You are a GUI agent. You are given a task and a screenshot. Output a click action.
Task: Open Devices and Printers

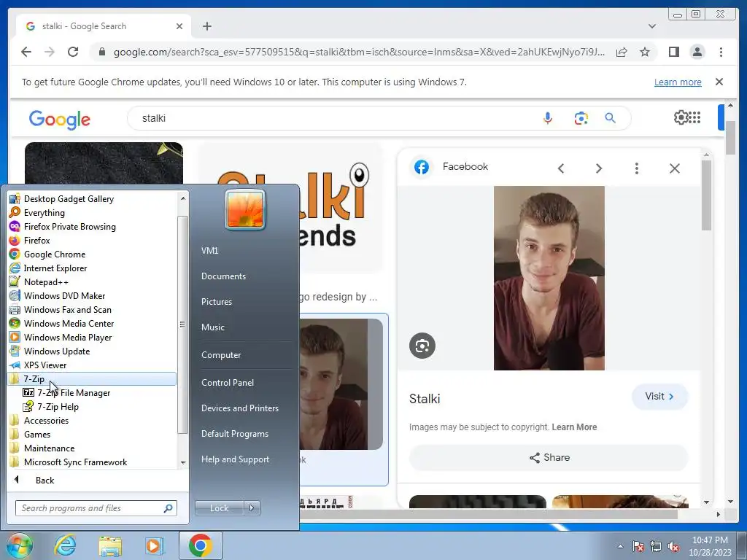pyautogui.click(x=239, y=408)
